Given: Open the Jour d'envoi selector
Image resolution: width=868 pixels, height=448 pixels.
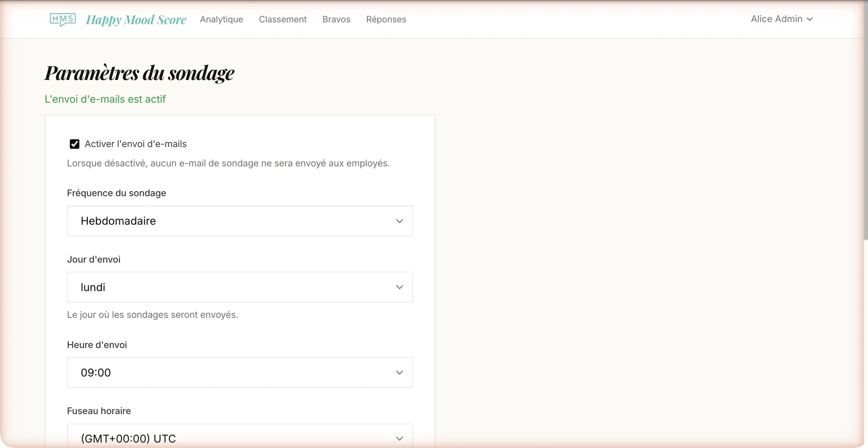Looking at the screenshot, I should click(x=240, y=287).
